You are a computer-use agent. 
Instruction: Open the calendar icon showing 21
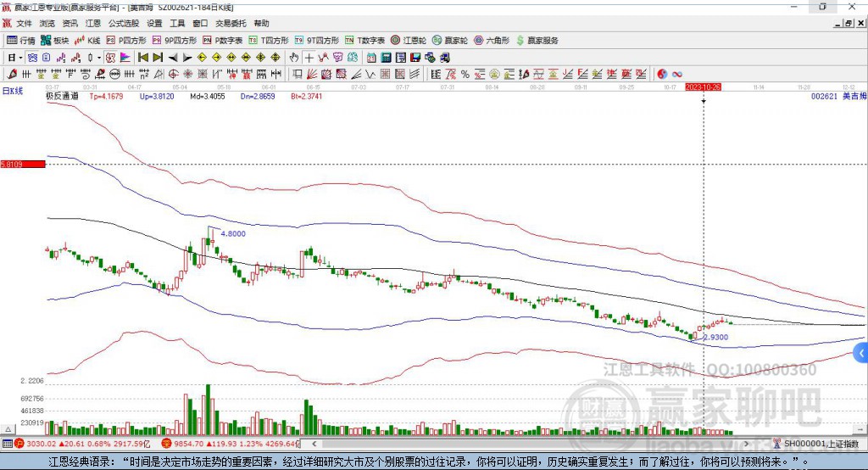(x=371, y=58)
